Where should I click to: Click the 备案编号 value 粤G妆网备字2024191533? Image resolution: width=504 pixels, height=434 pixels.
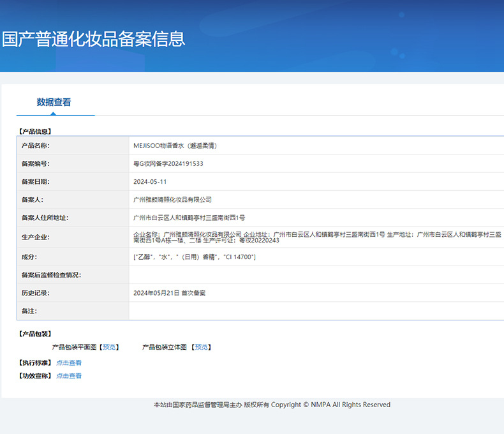(168, 163)
